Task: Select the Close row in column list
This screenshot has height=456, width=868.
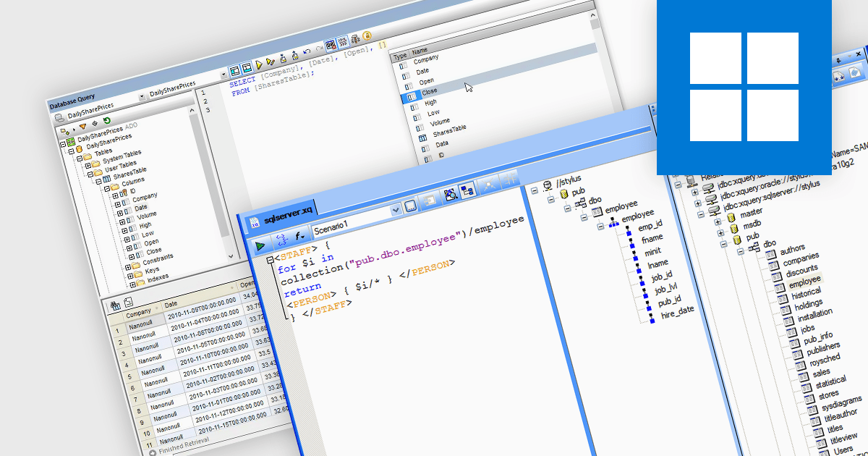Action: pyautogui.click(x=430, y=92)
